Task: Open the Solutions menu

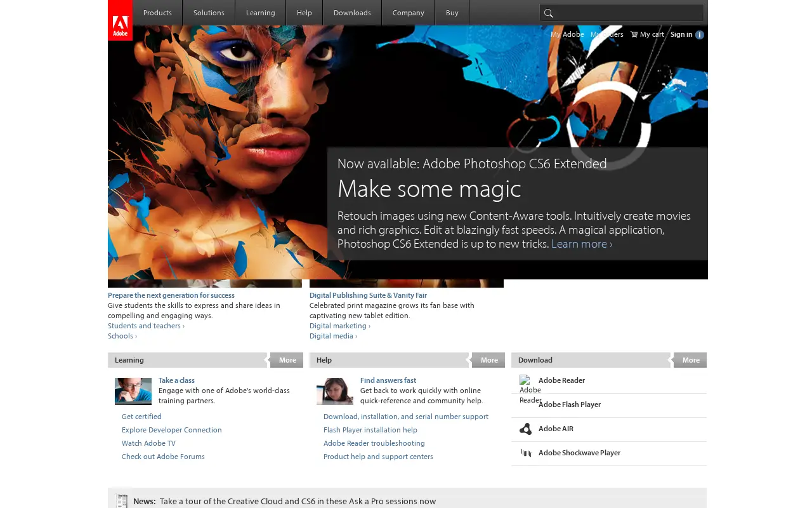Action: 209,13
